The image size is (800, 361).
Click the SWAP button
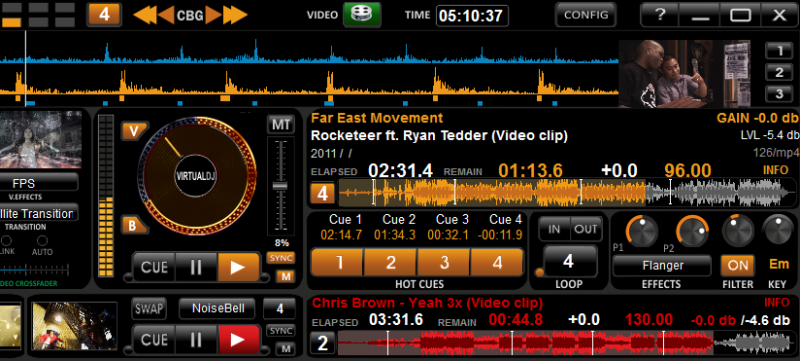(x=149, y=308)
